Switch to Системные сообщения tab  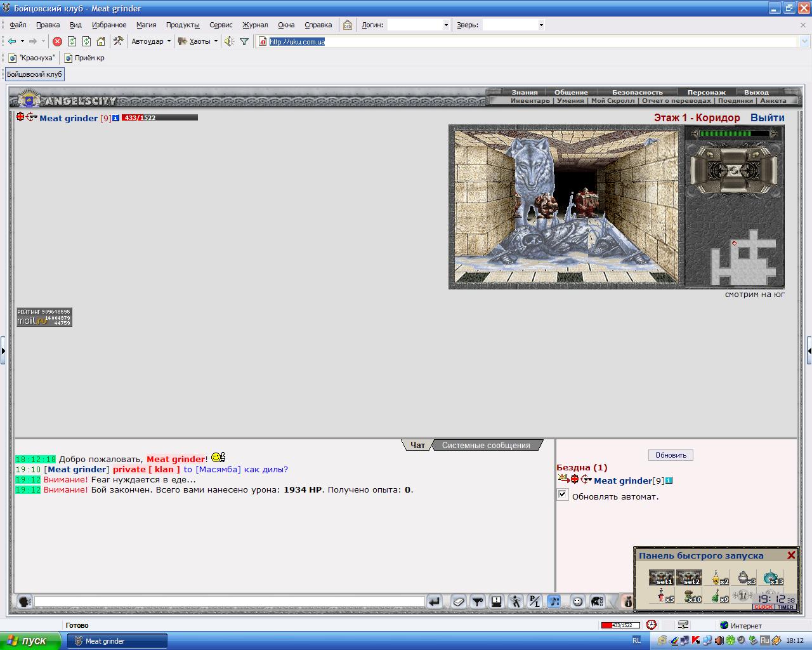(x=486, y=445)
